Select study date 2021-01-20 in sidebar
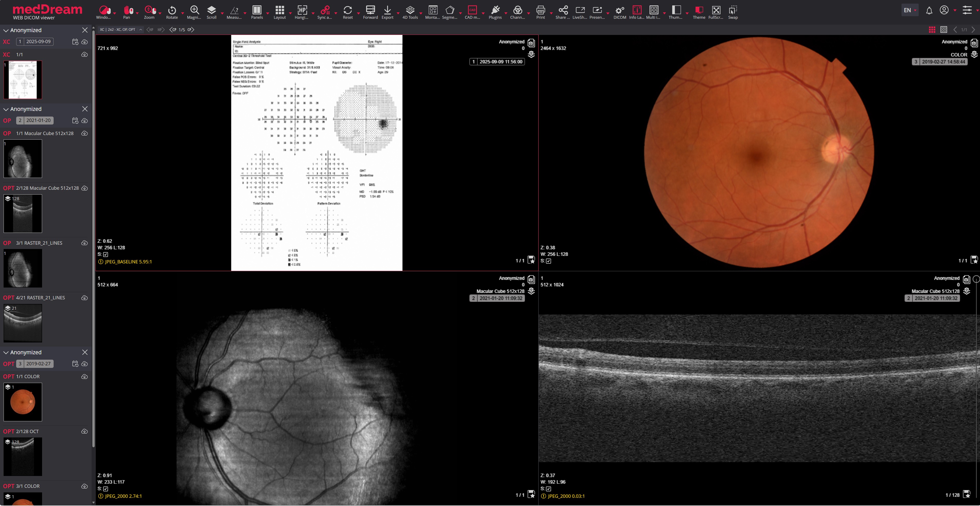Image resolution: width=980 pixels, height=506 pixels. click(x=35, y=120)
